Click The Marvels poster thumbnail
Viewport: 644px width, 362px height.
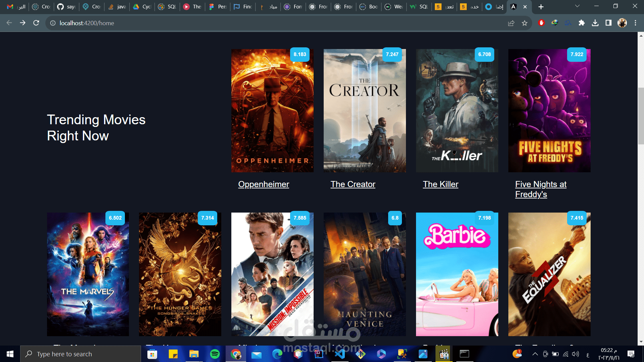point(88,274)
